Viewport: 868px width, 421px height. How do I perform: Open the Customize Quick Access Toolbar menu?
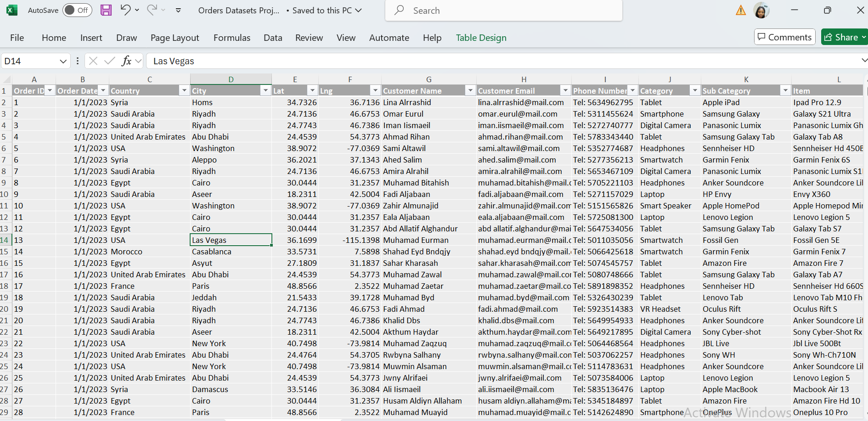point(178,10)
